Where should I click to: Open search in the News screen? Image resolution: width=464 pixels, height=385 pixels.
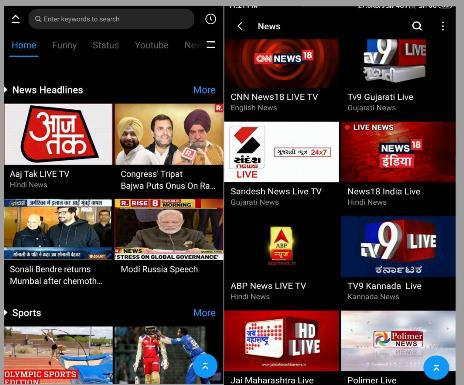[417, 26]
